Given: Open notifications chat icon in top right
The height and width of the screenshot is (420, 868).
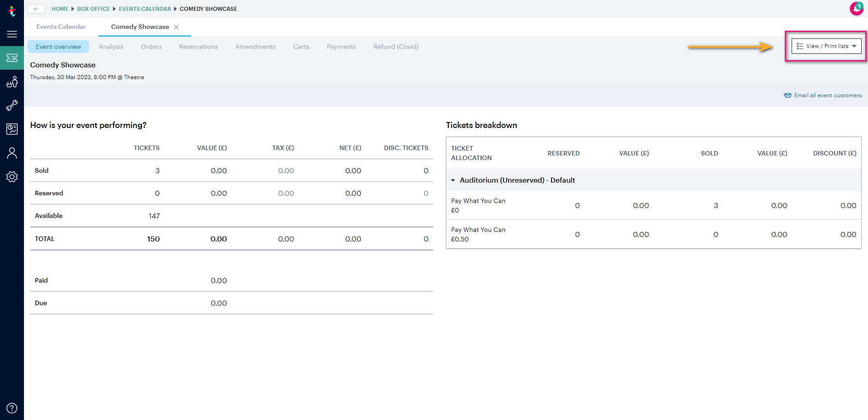Looking at the screenshot, I should point(856,9).
